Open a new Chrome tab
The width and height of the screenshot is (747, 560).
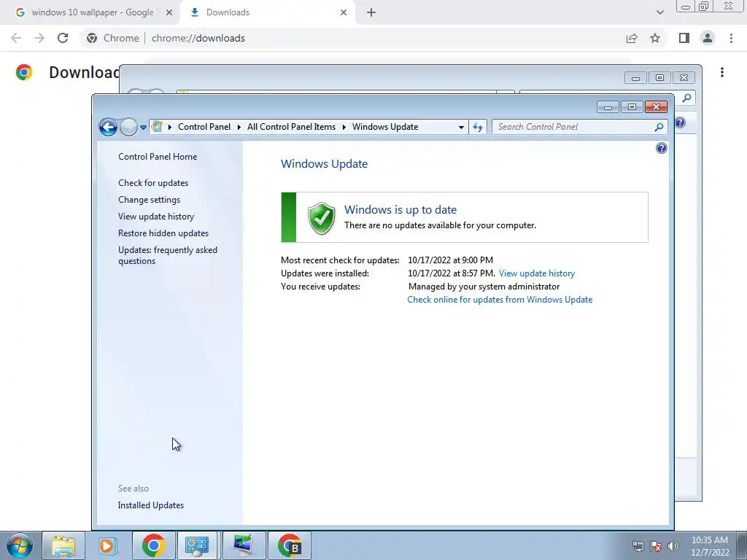click(371, 13)
